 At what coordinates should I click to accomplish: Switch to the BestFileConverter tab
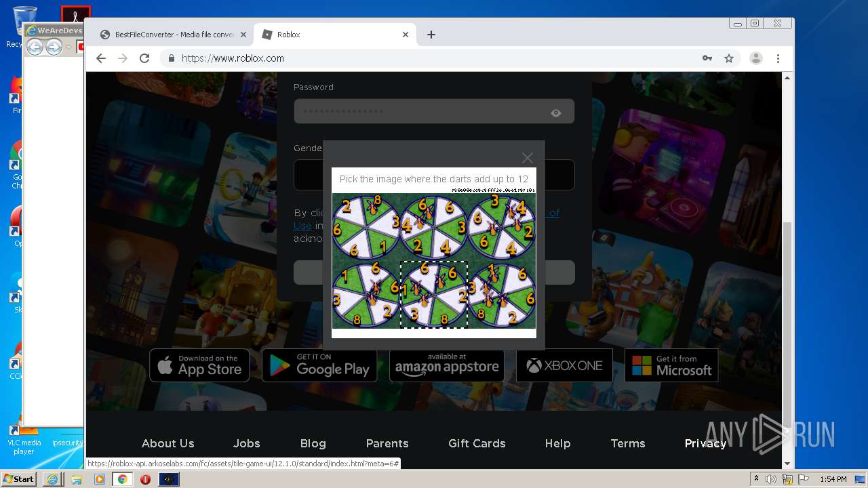point(172,35)
